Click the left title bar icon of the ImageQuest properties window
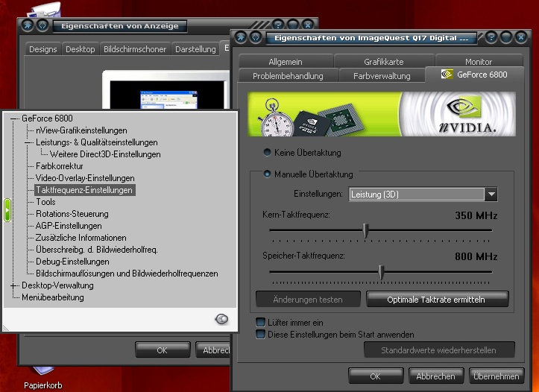539x392 pixels. click(x=241, y=37)
